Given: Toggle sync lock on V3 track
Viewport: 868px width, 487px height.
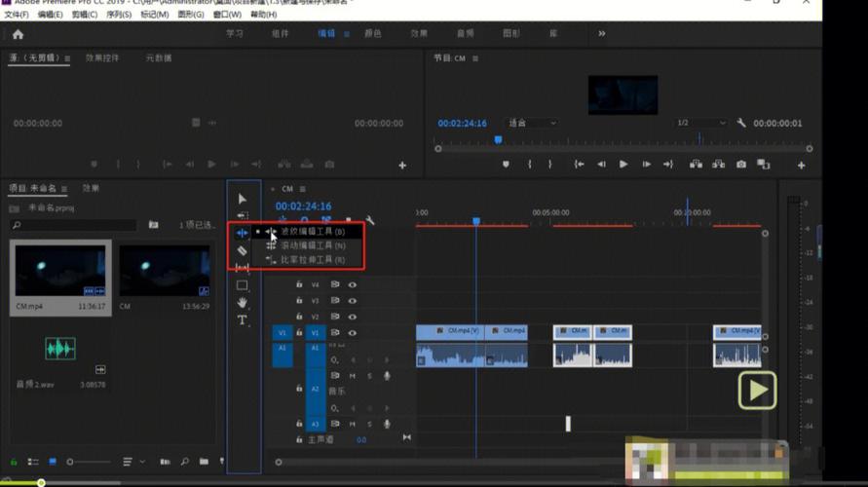Looking at the screenshot, I should pos(335,301).
